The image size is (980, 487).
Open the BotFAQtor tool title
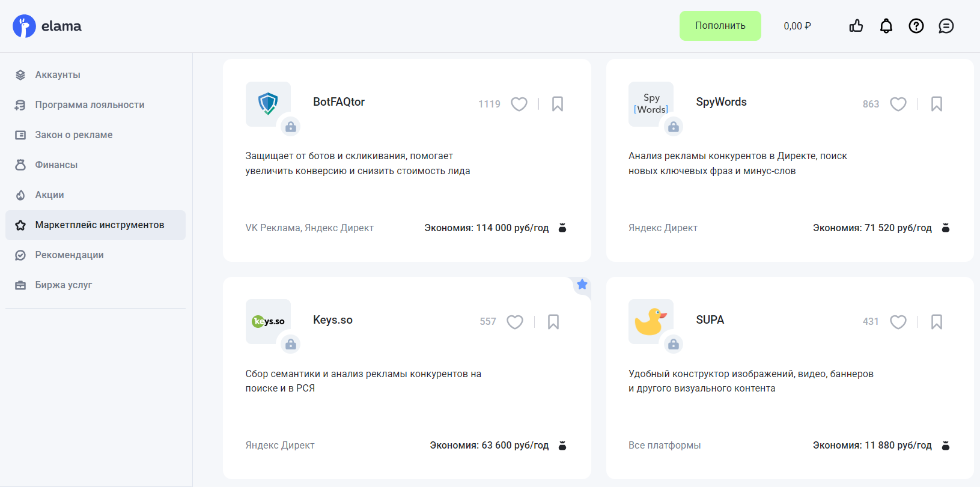(339, 102)
